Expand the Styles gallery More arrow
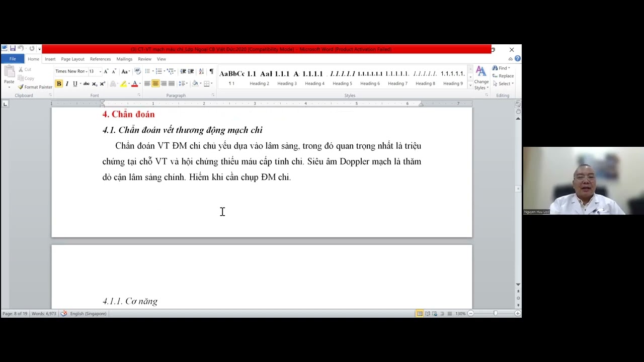Screen dimensions: 644x362 [x=470, y=85]
